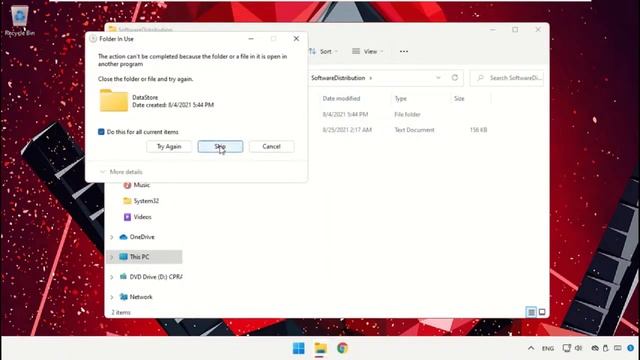
Task: Click the ENG language indicator
Action: (x=548, y=348)
